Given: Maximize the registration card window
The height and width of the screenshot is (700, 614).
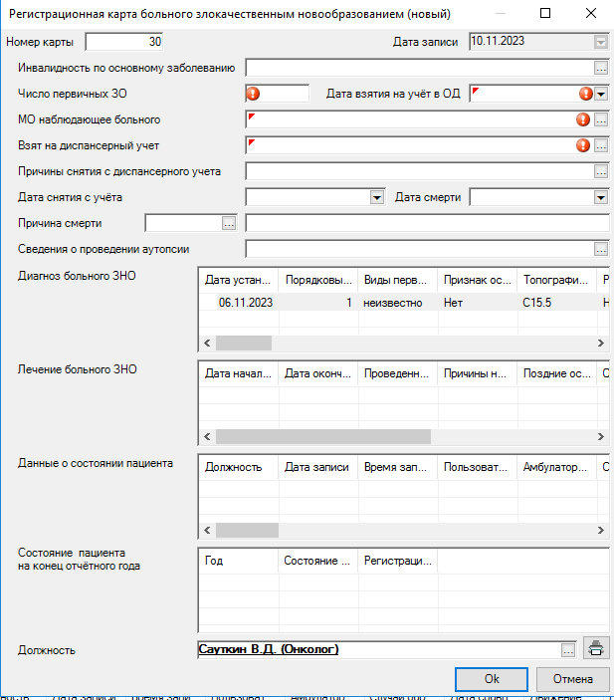Looking at the screenshot, I should (545, 13).
